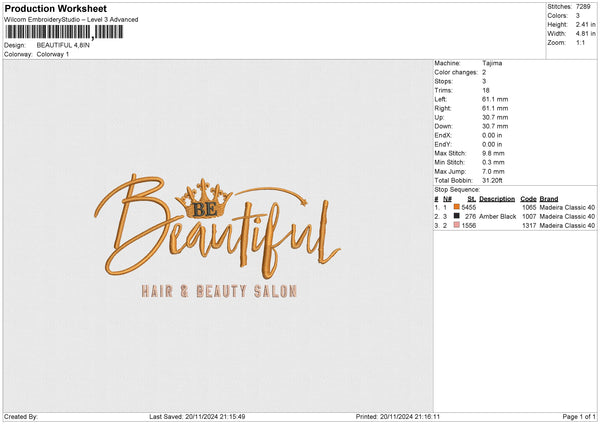Select the Stop Sequence label

click(x=457, y=189)
